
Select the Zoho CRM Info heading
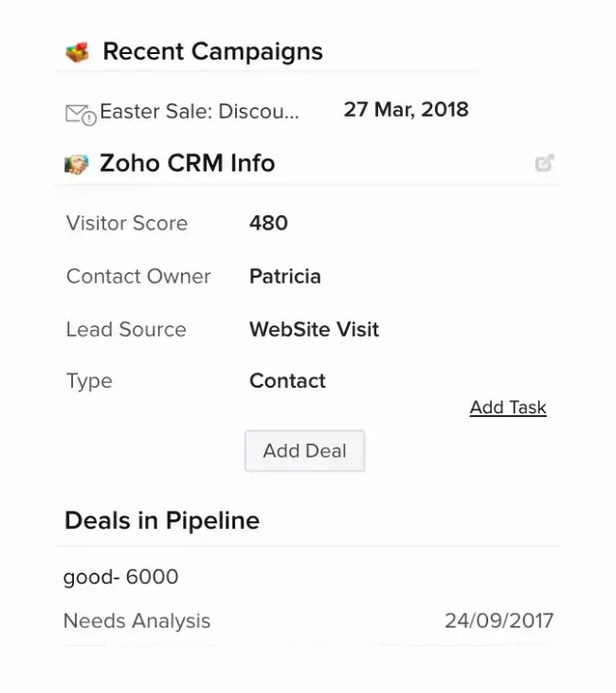188,164
